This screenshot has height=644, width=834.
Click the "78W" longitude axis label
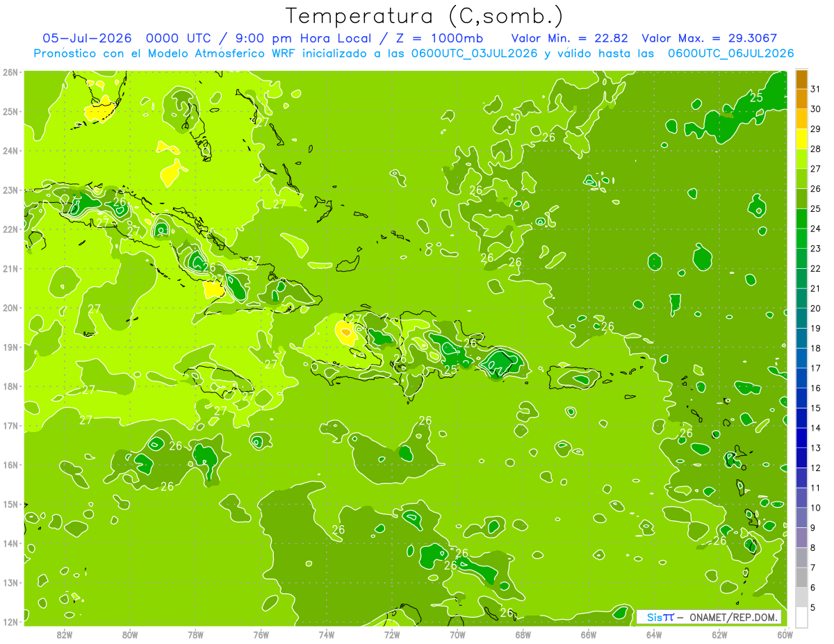[x=195, y=634]
